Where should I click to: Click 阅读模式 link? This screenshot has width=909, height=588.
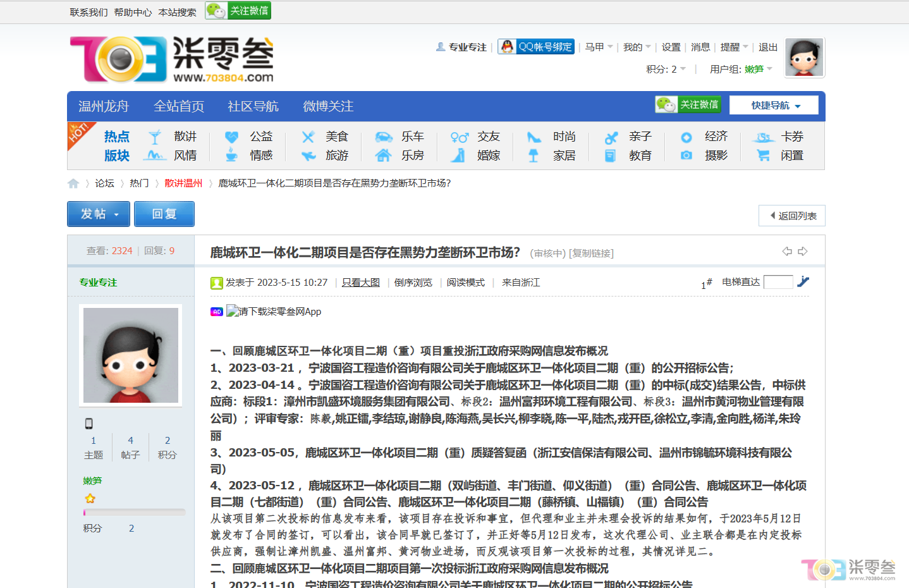(466, 283)
